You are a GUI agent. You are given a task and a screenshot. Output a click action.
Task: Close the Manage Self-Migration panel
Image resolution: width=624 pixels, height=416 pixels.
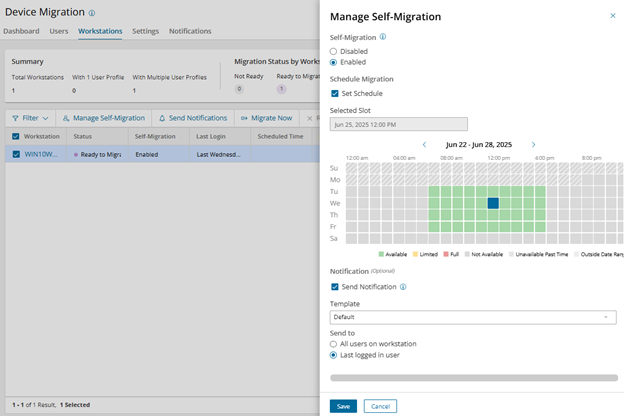[x=612, y=16]
